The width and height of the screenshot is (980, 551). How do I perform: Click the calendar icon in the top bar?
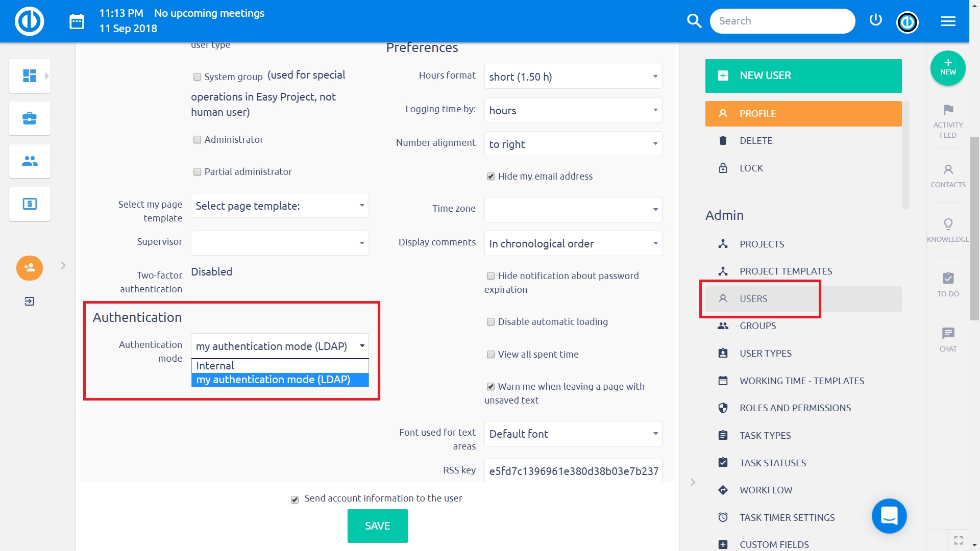pos(77,21)
